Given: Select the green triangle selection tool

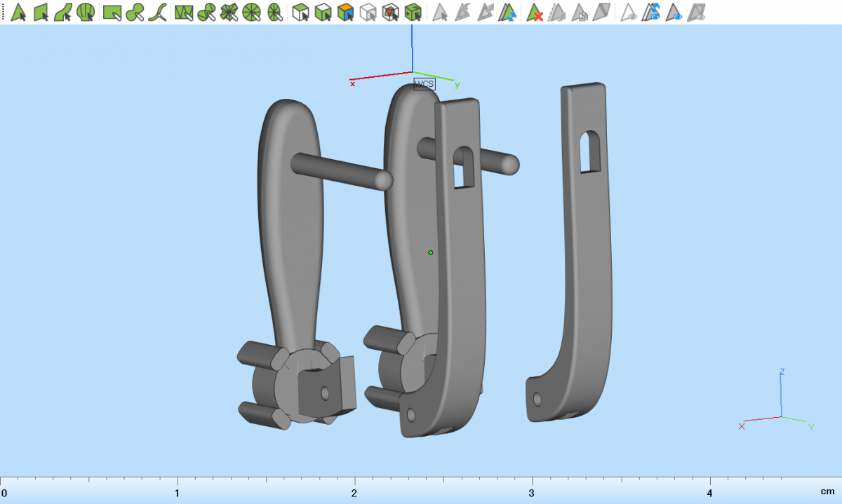Looking at the screenshot, I should 18,12.
